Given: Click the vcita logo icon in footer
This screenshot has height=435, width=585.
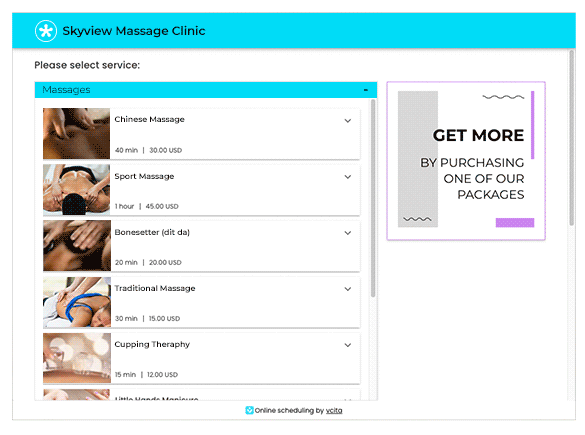Looking at the screenshot, I should (x=249, y=410).
